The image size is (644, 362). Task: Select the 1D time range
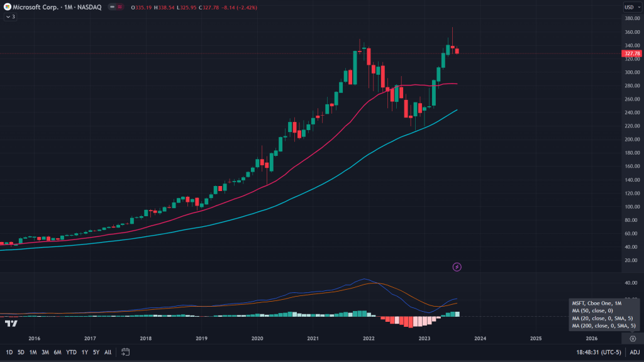tap(9, 352)
